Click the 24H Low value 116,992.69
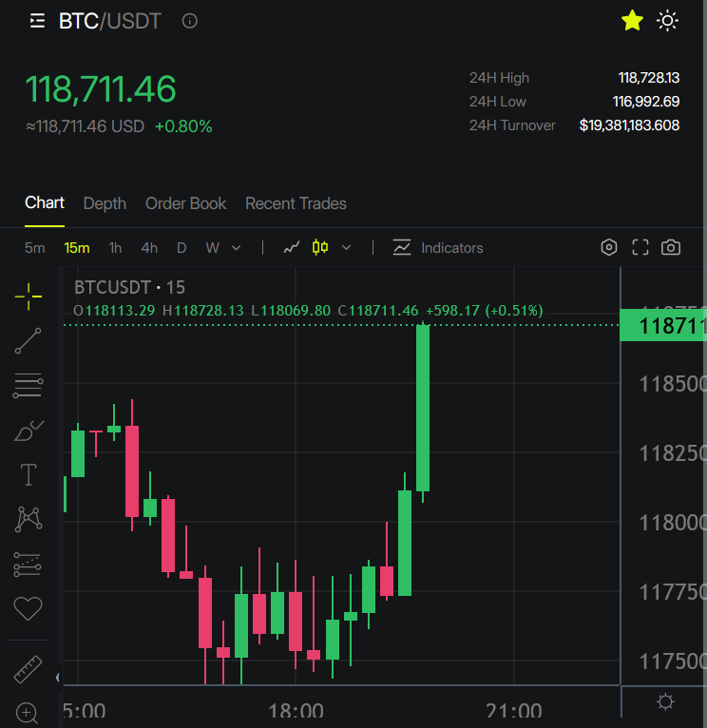 (646, 102)
